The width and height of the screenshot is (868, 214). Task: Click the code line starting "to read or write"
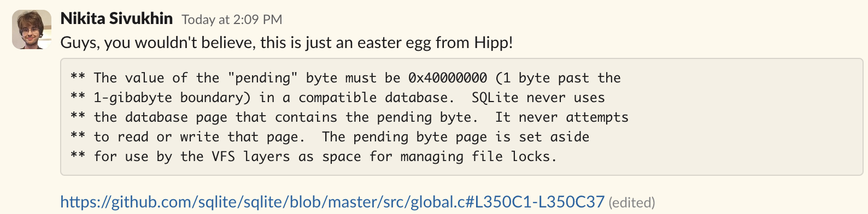tap(330, 137)
